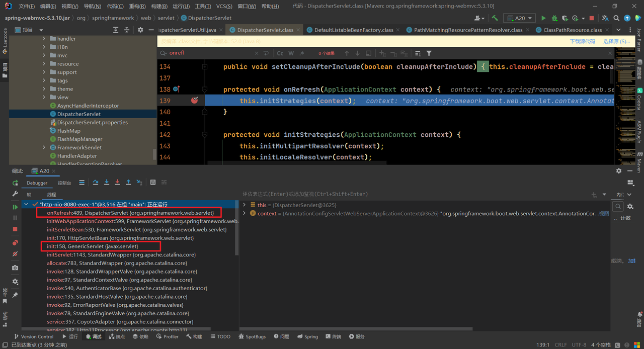
Task: Click Step Into in the debugger toolbar
Action: [x=107, y=182]
